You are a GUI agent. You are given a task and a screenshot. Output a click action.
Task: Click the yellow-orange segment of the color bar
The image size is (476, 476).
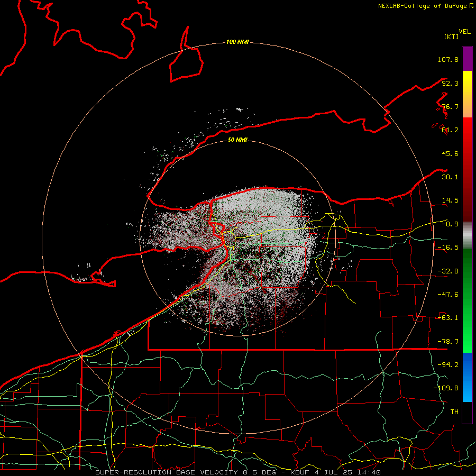click(467, 94)
